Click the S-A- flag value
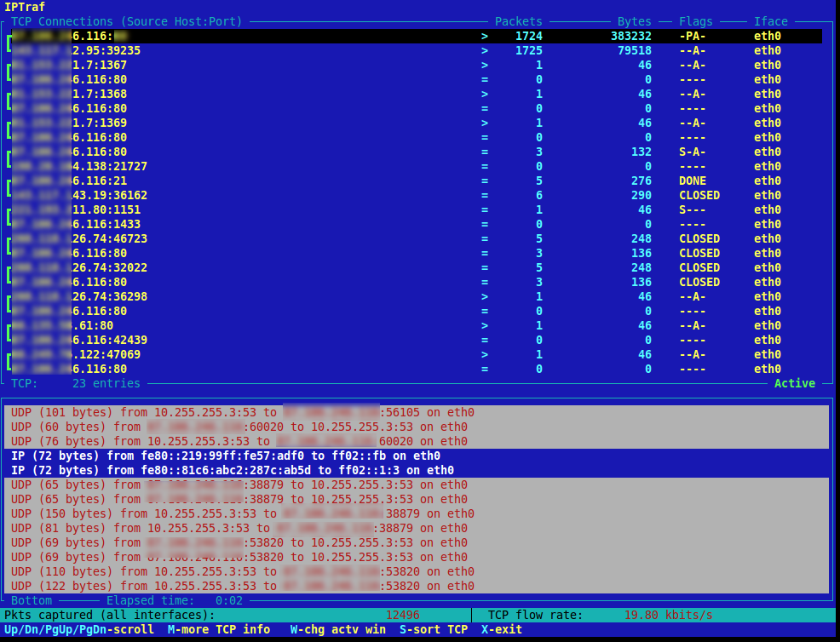This screenshot has height=642, width=840. [692, 152]
